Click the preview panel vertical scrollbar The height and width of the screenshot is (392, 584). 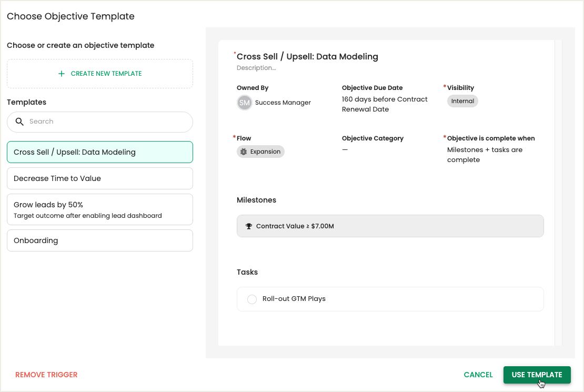tap(558, 193)
